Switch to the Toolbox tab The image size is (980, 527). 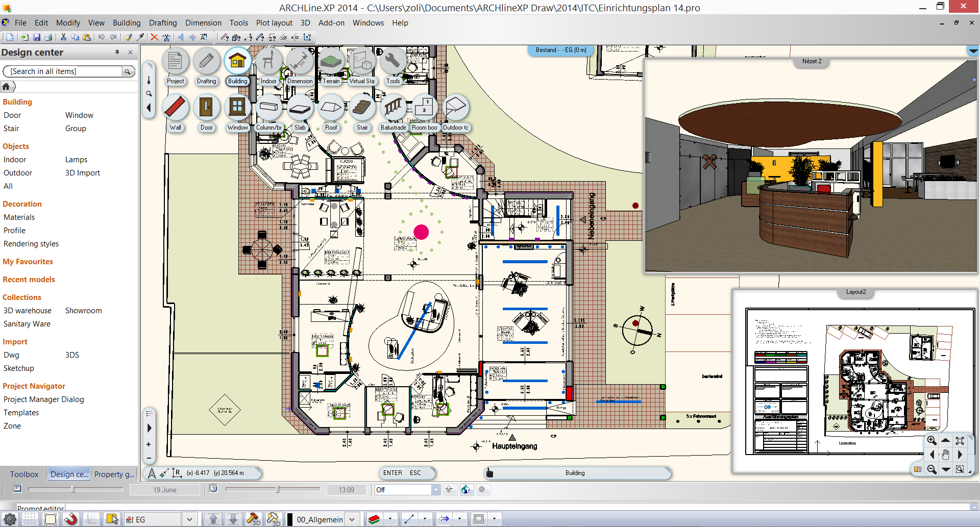[24, 474]
